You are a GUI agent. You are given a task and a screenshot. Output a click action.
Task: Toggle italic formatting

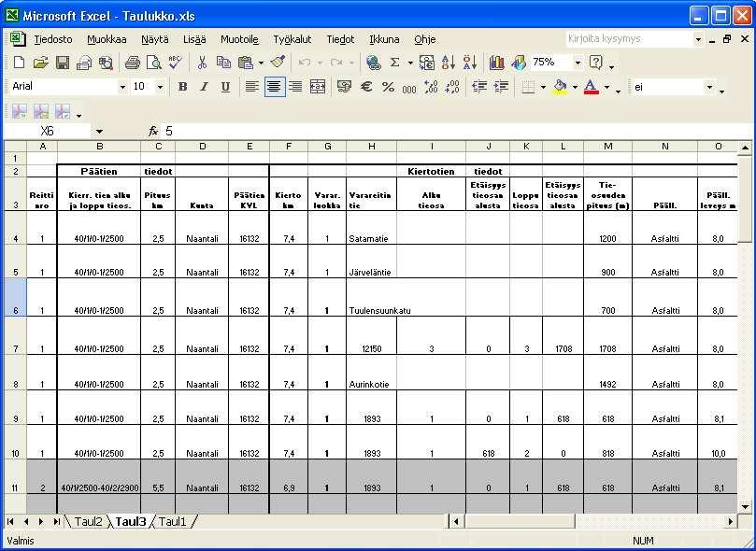pos(204,87)
